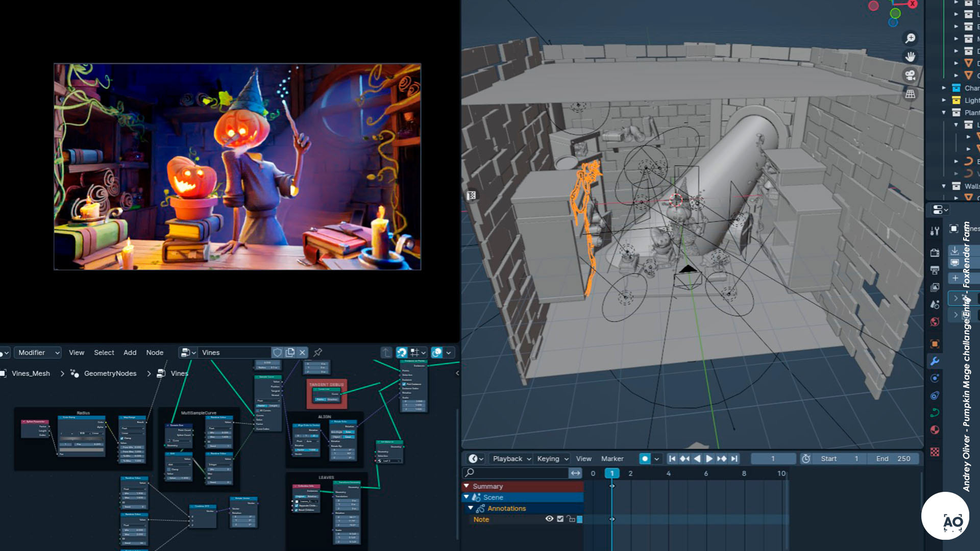The height and width of the screenshot is (551, 980).
Task: Toggle node editor overlays button
Action: coord(437,353)
